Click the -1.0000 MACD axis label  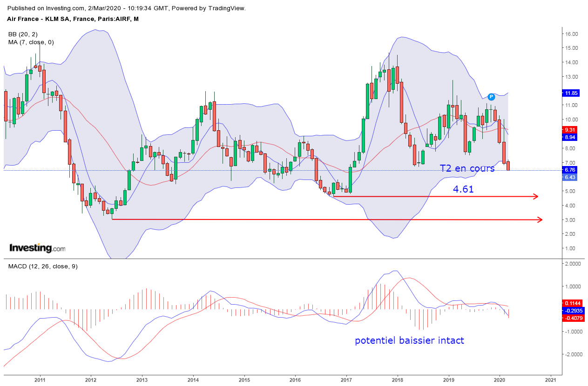(x=573, y=332)
